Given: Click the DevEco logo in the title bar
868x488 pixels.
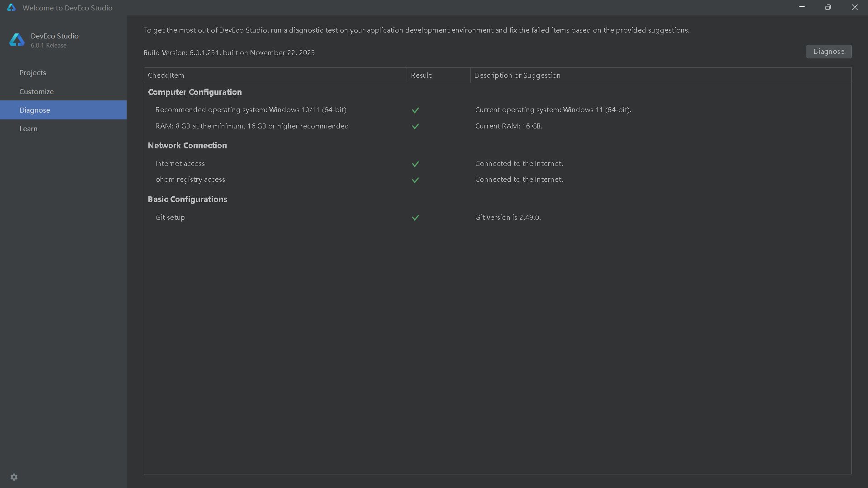Looking at the screenshot, I should pos(11,8).
